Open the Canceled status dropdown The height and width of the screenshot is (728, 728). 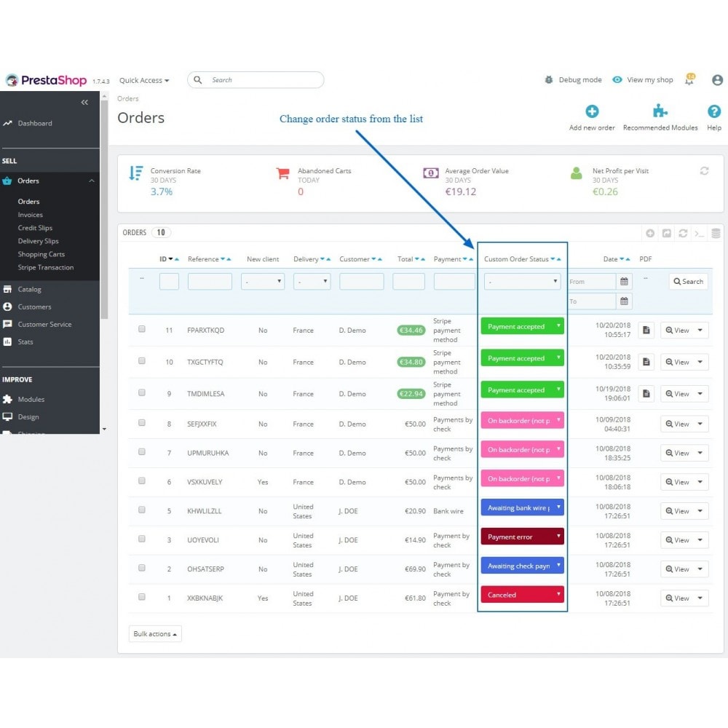coord(522,595)
